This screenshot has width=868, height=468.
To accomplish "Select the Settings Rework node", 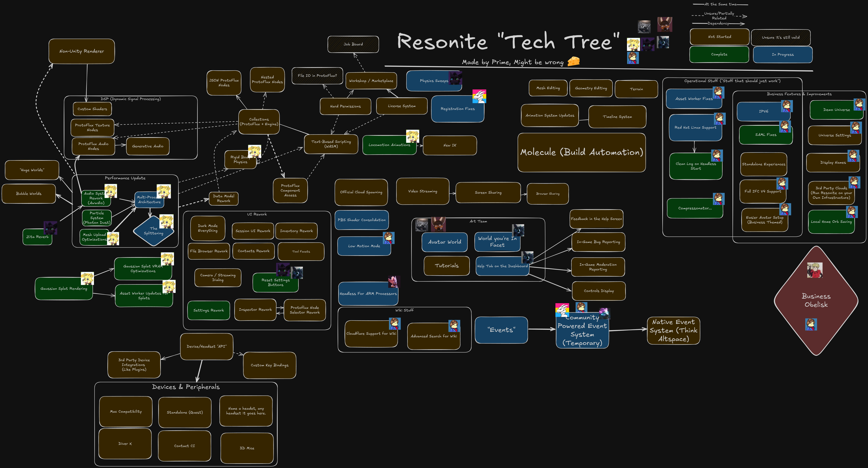I will (x=209, y=310).
